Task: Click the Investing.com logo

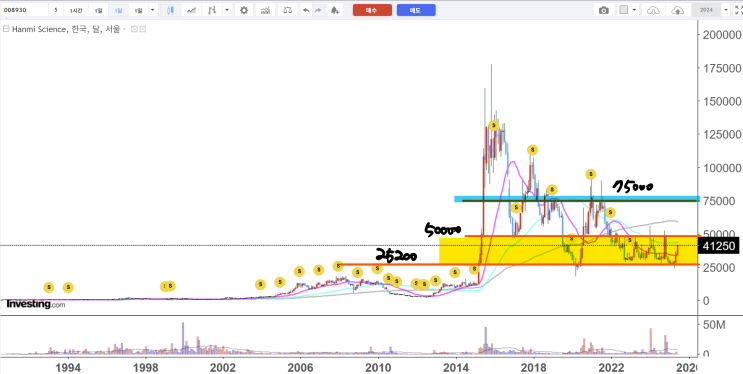Action: (x=36, y=305)
